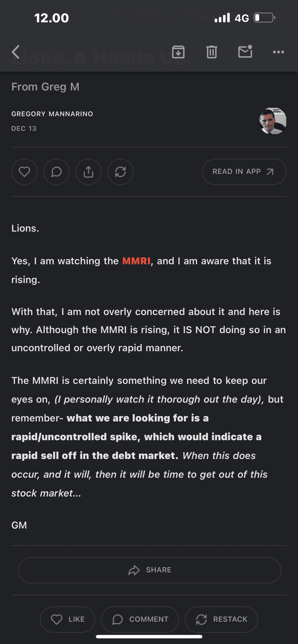Tap the heart icon below the date

pos(24,172)
